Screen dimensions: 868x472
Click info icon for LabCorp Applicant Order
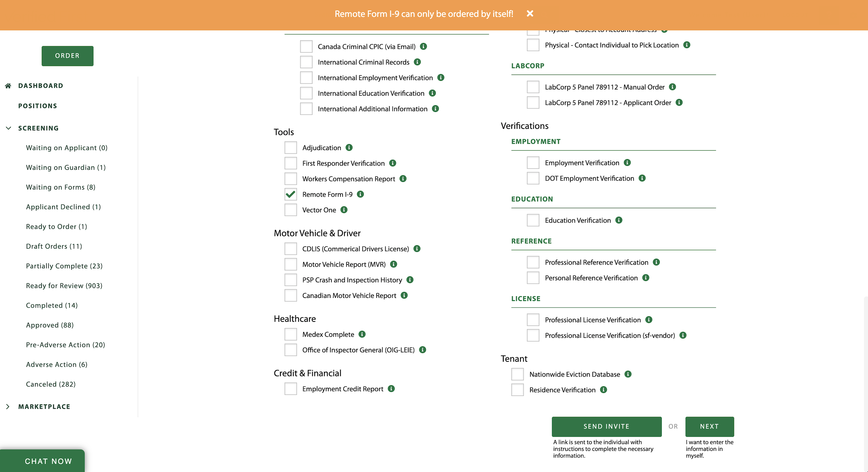click(x=679, y=102)
